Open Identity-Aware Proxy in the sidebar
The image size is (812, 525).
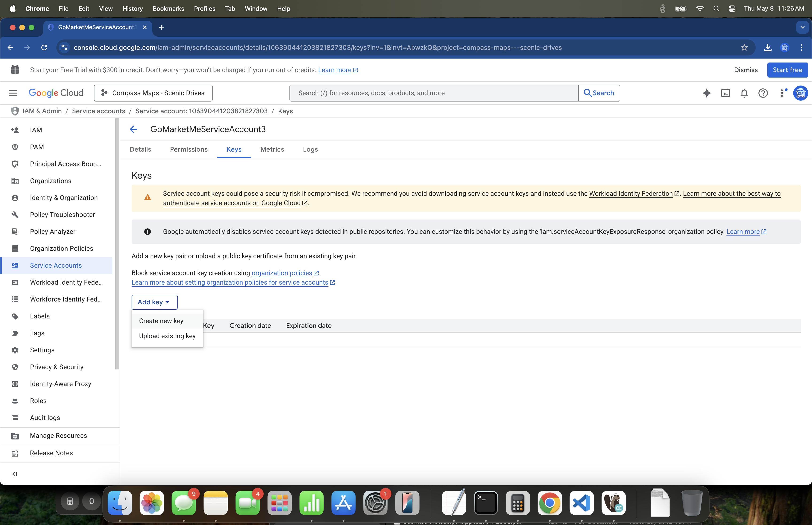56,384
